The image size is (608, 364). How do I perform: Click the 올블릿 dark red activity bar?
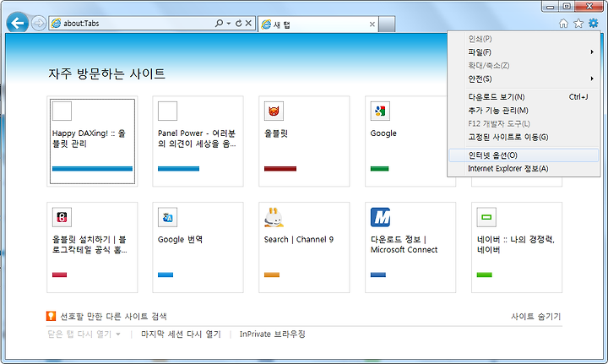tap(280, 169)
